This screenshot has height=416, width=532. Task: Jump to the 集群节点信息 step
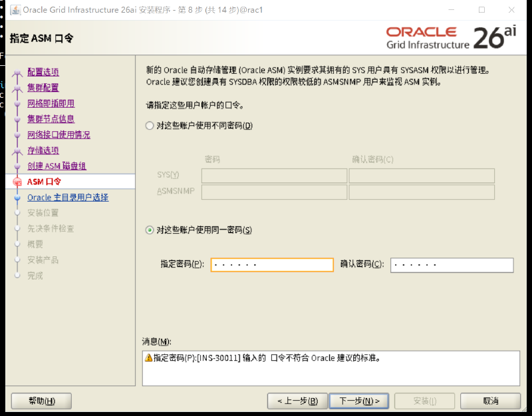[x=51, y=119]
